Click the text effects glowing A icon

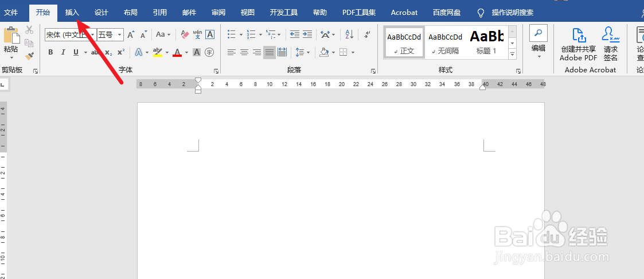click(138, 52)
